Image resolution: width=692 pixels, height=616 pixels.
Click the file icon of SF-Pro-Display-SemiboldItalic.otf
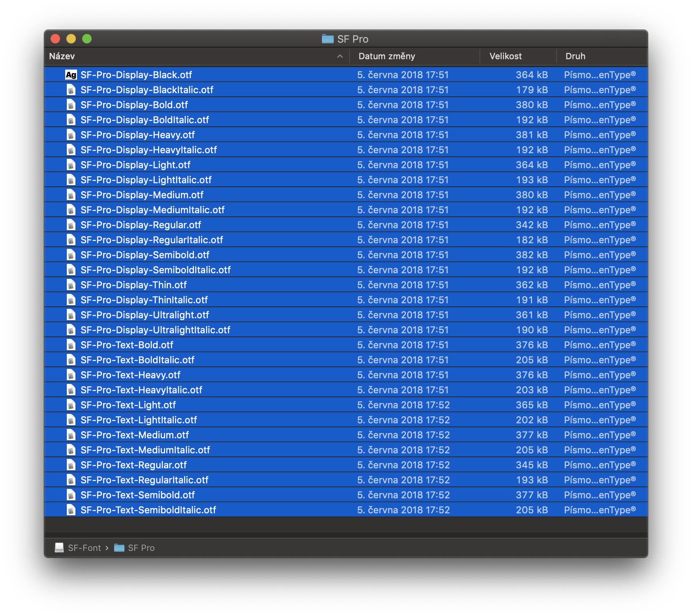point(71,270)
